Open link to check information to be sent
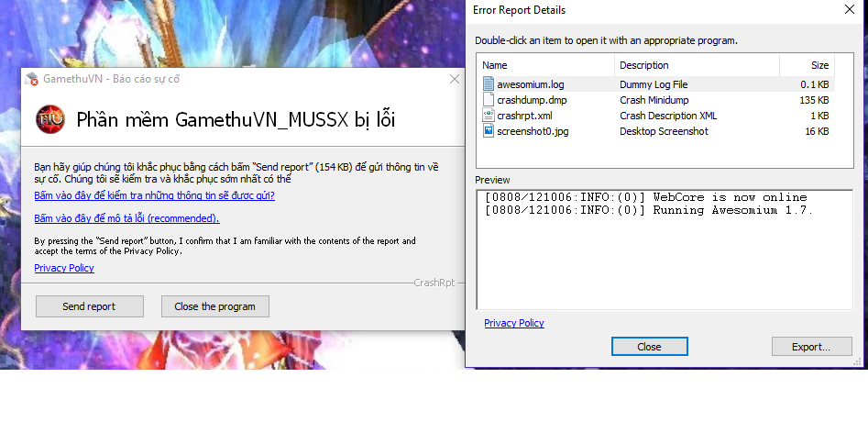 coord(155,195)
